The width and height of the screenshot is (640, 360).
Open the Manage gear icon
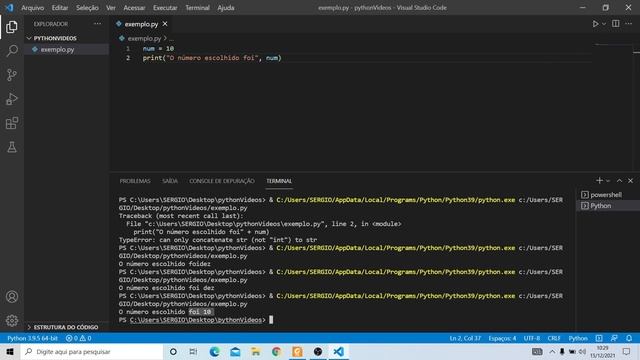pos(12,320)
